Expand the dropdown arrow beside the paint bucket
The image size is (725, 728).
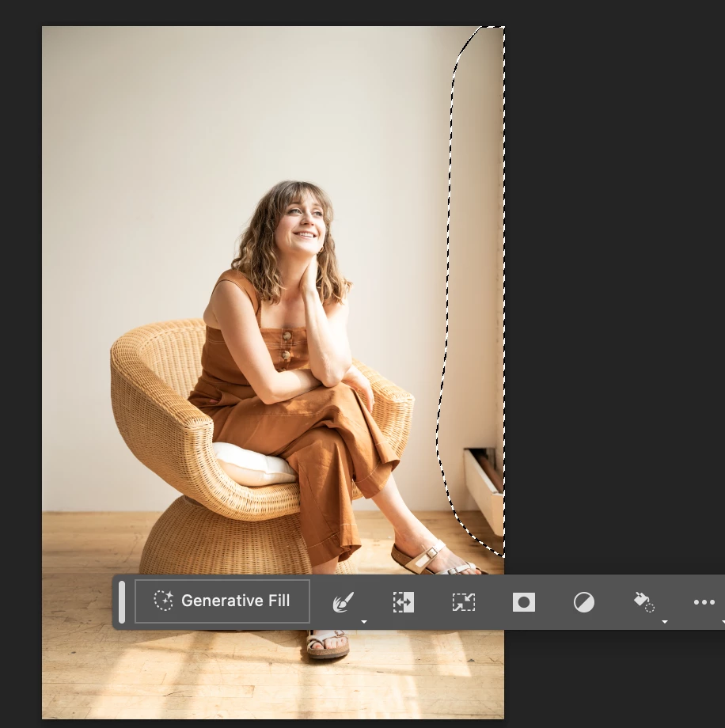(x=665, y=622)
